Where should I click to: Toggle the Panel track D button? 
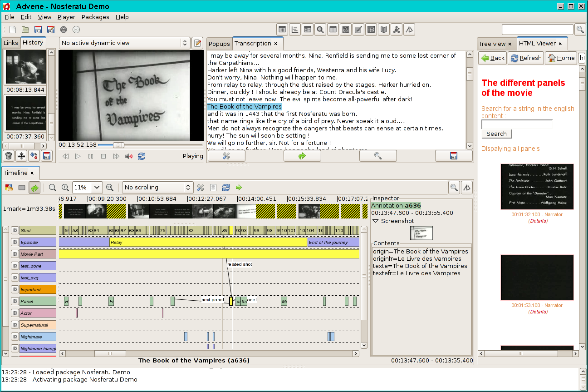[15, 302]
